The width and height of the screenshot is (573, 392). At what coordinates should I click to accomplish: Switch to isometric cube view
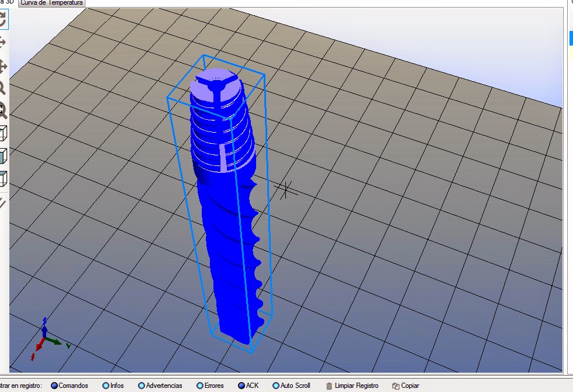tap(4, 133)
